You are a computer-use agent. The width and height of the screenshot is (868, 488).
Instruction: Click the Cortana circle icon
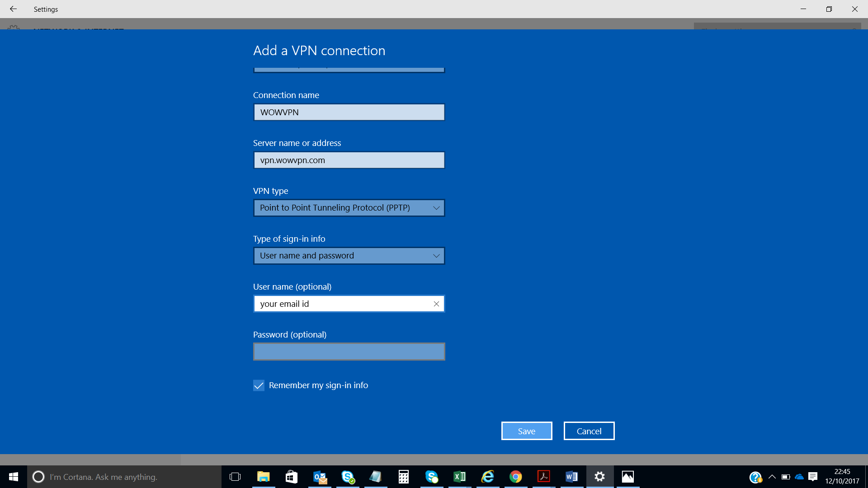pos(38,477)
